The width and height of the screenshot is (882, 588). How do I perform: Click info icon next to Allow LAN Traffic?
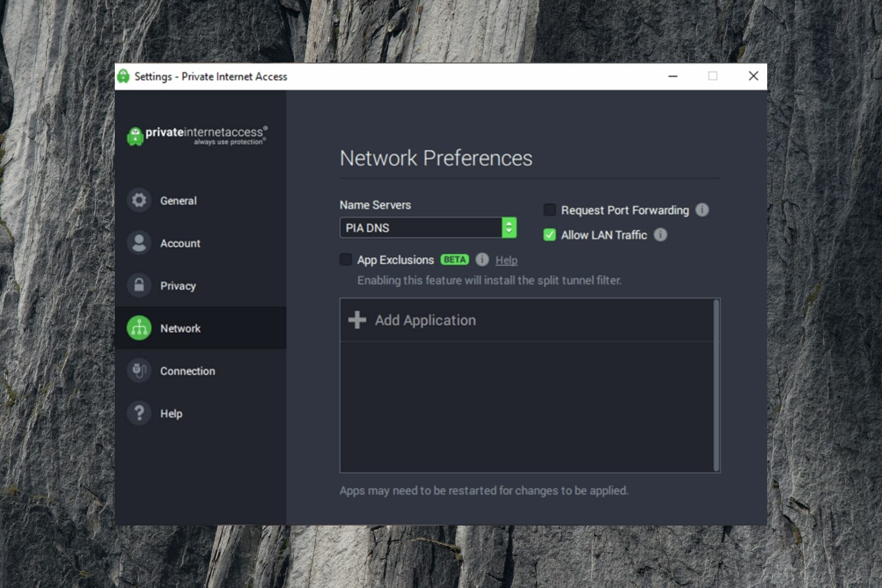point(660,235)
